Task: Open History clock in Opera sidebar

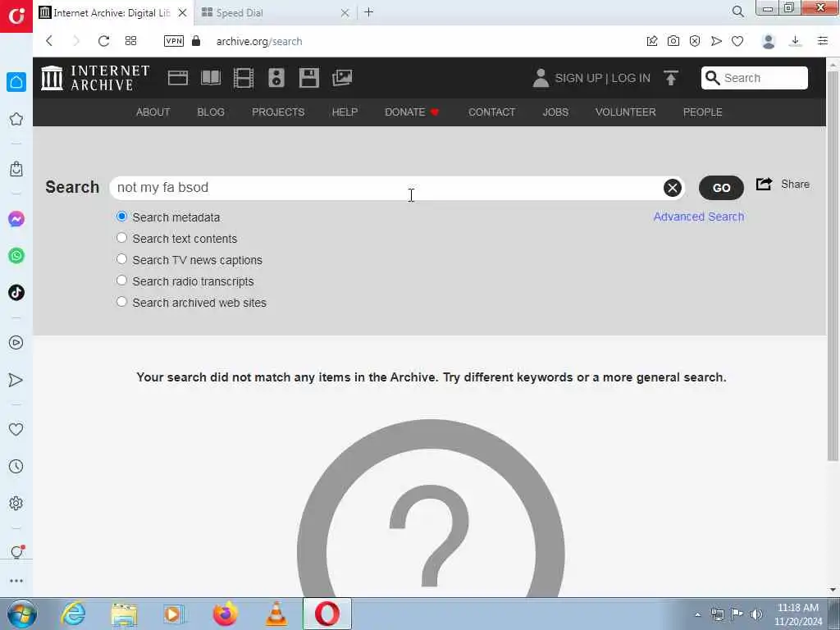Action: [16, 466]
